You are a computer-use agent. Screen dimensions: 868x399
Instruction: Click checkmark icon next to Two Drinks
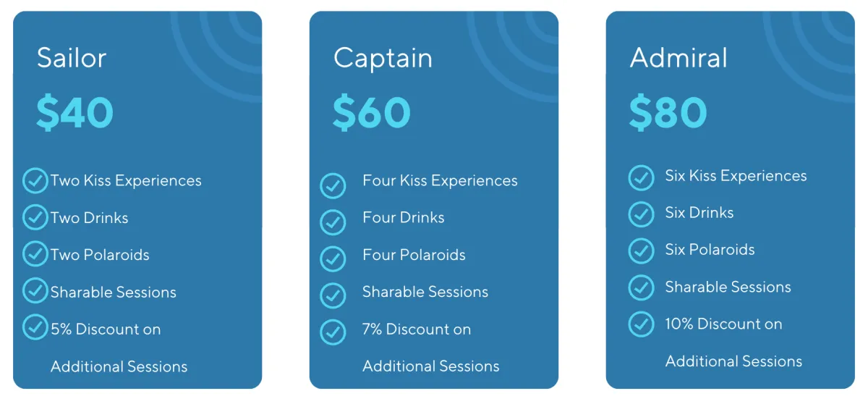point(35,217)
